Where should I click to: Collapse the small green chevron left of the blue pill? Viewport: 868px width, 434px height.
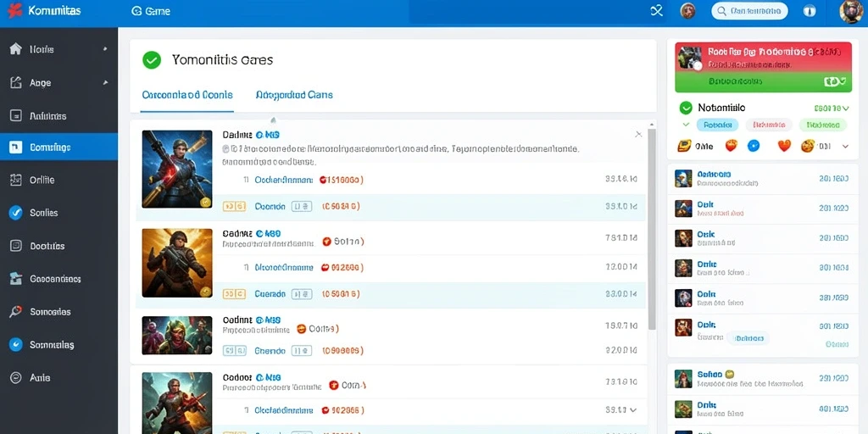coord(686,125)
